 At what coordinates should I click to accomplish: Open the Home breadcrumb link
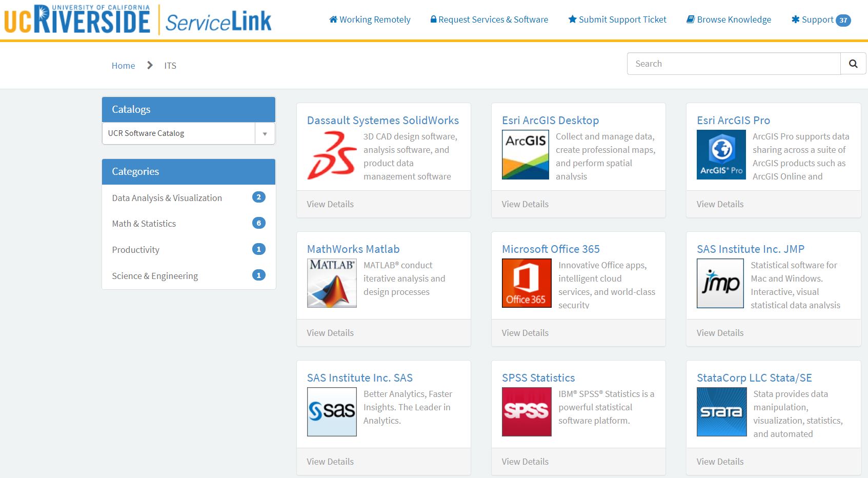click(123, 66)
